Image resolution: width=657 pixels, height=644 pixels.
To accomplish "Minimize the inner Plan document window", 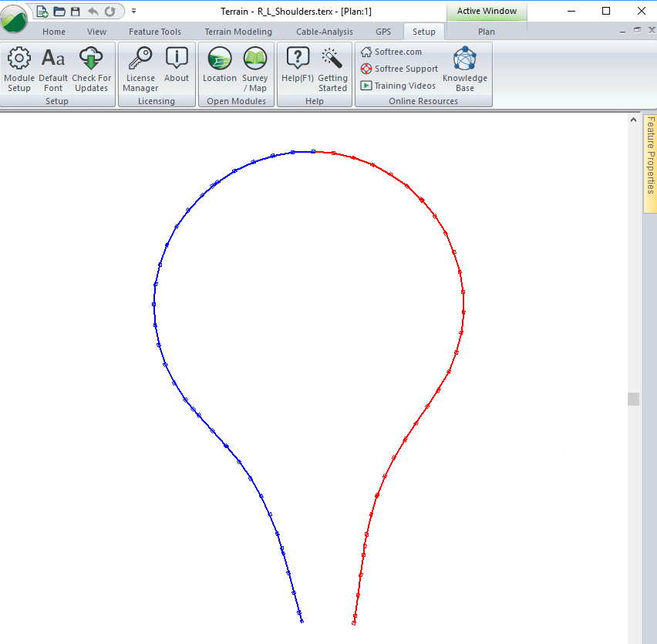I will [x=622, y=31].
